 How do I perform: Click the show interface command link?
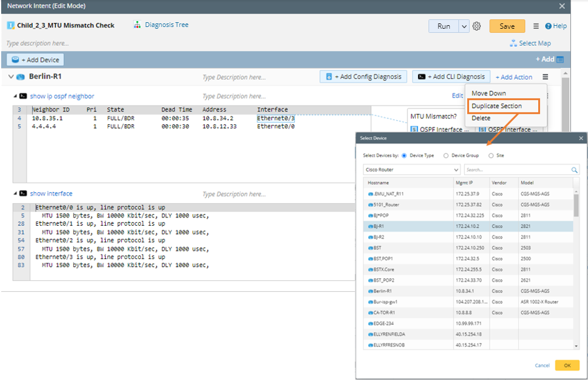(x=51, y=193)
